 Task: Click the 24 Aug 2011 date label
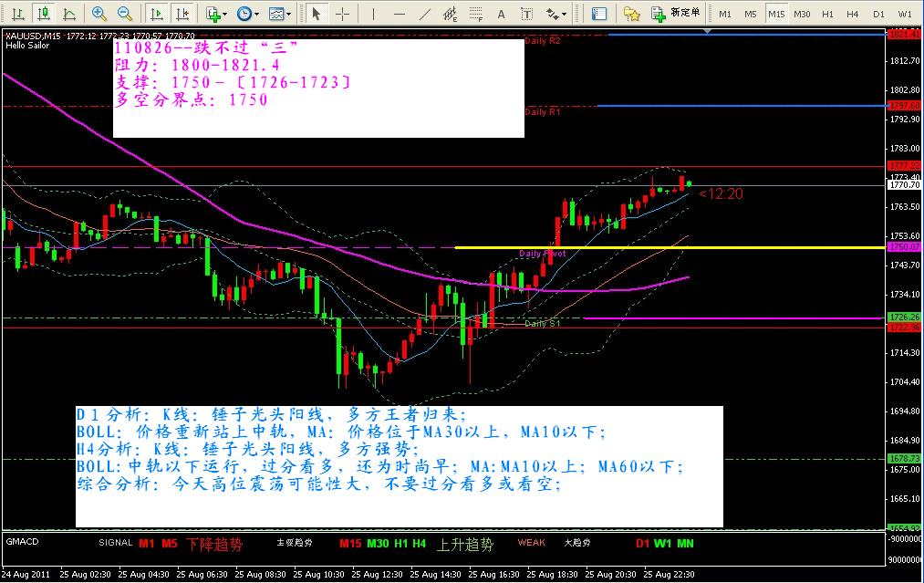pyautogui.click(x=26, y=574)
